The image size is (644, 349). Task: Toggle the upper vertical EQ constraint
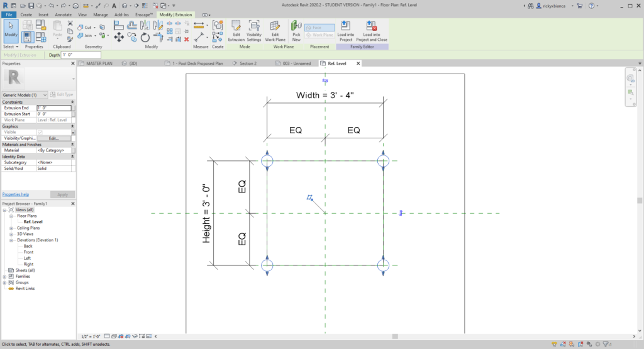pyautogui.click(x=242, y=186)
